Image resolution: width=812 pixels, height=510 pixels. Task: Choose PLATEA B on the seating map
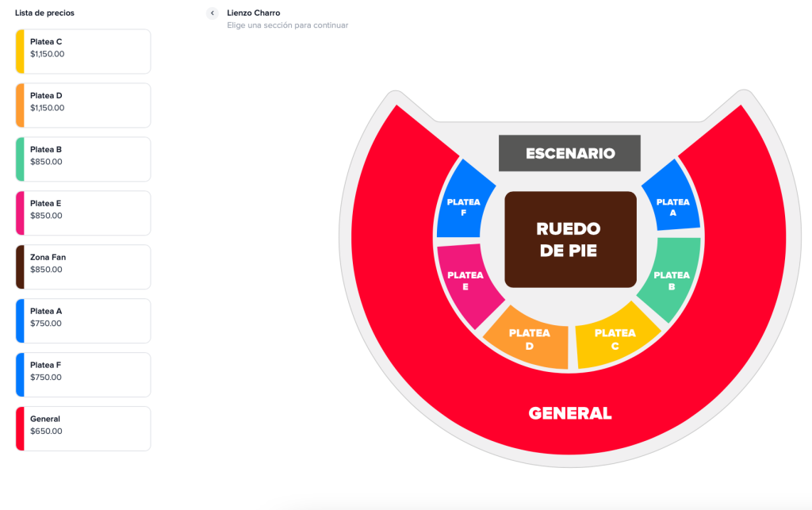click(672, 278)
